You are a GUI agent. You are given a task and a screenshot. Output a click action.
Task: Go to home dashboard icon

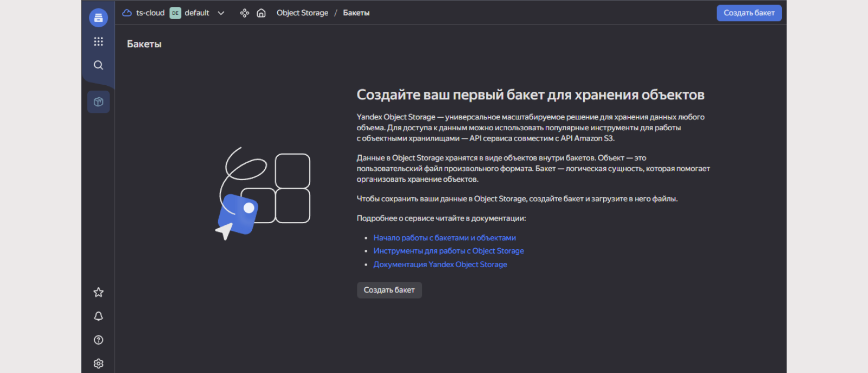pyautogui.click(x=261, y=13)
